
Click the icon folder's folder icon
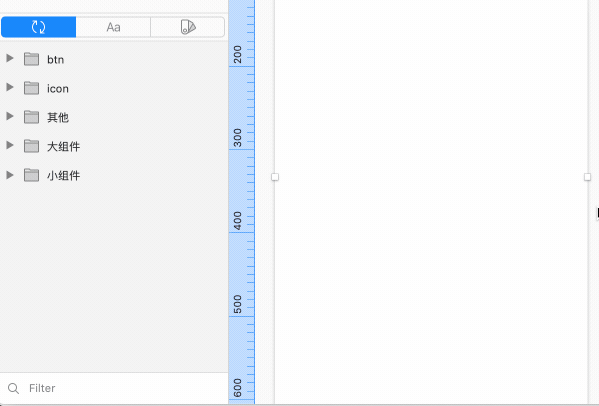coord(31,88)
